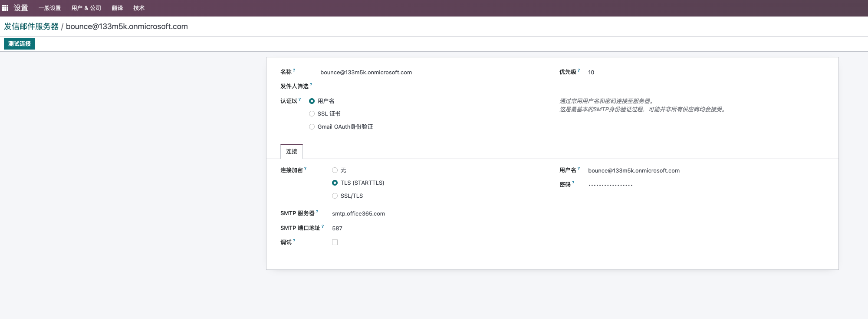Select 无 for connection encryption

(335, 170)
